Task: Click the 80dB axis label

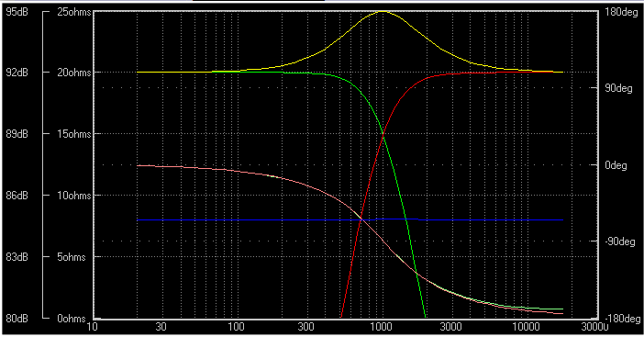Action: point(17,319)
